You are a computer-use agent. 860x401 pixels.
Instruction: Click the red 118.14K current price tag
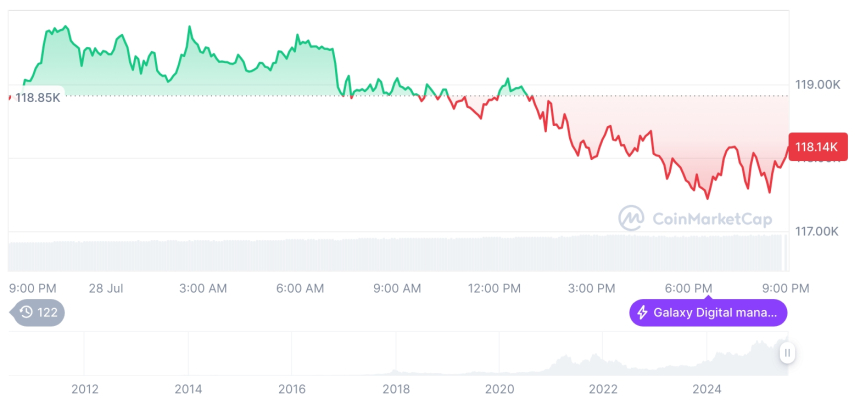817,147
